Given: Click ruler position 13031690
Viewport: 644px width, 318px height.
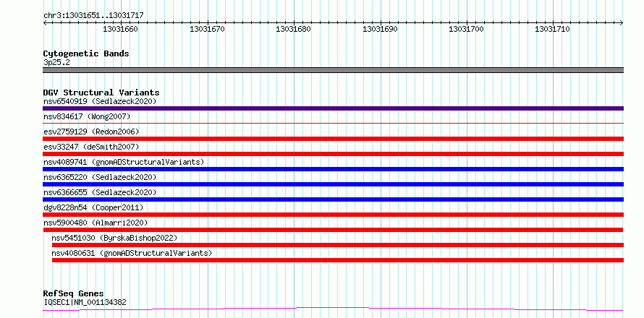Looking at the screenshot, I should click(x=380, y=29).
